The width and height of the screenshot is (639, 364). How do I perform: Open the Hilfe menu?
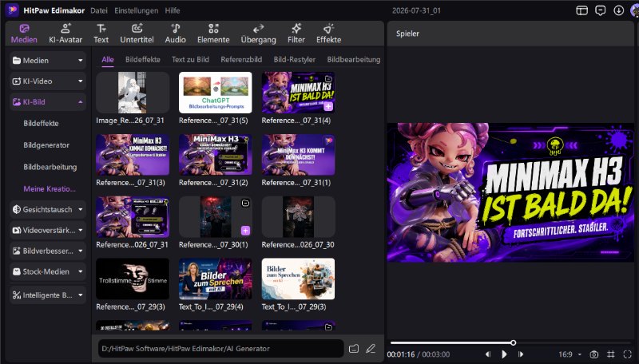[173, 10]
